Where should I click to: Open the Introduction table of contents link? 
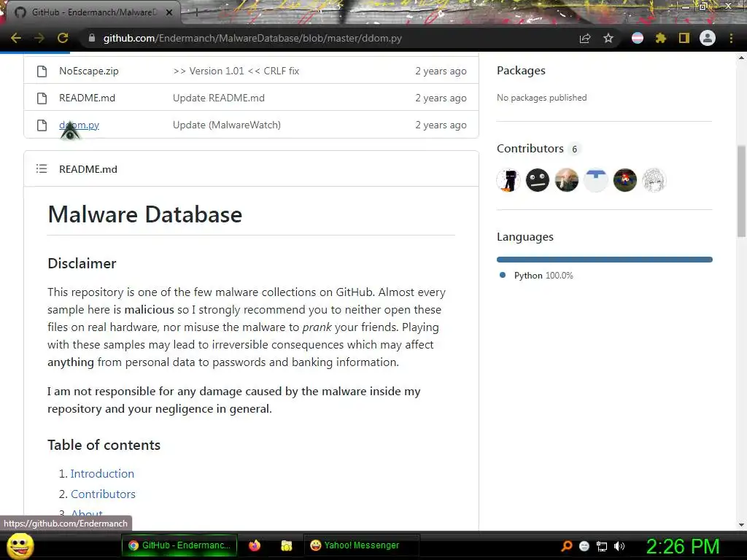[102, 473]
